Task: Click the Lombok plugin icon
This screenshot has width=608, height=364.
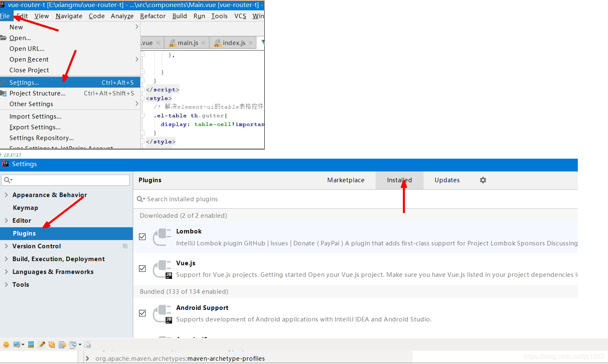Action: coord(162,237)
